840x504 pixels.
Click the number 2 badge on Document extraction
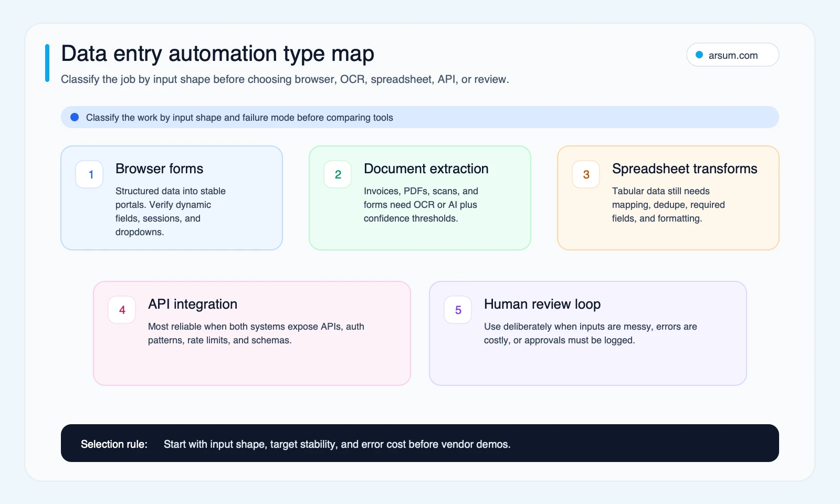[x=338, y=174]
